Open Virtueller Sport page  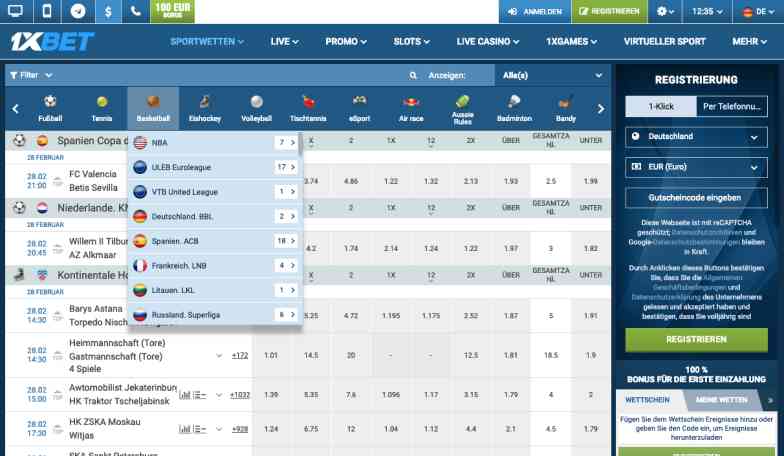tap(664, 42)
